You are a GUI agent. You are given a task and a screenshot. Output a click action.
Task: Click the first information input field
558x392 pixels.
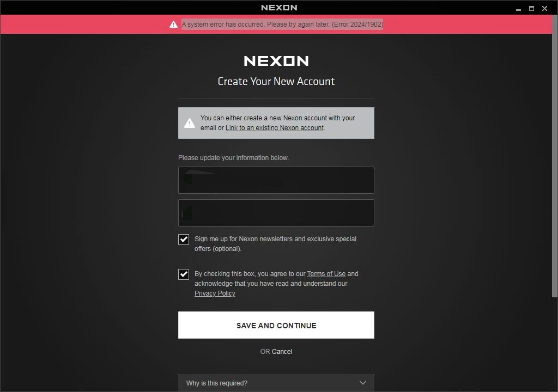tap(276, 180)
